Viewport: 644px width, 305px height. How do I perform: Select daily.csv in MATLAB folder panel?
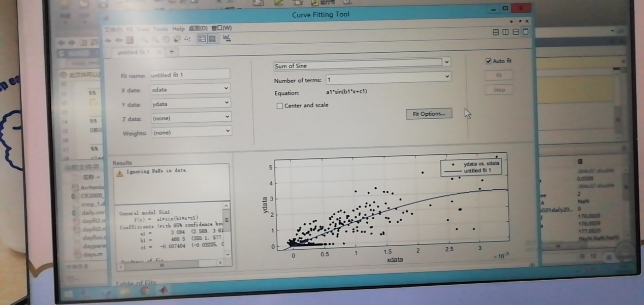point(93,213)
